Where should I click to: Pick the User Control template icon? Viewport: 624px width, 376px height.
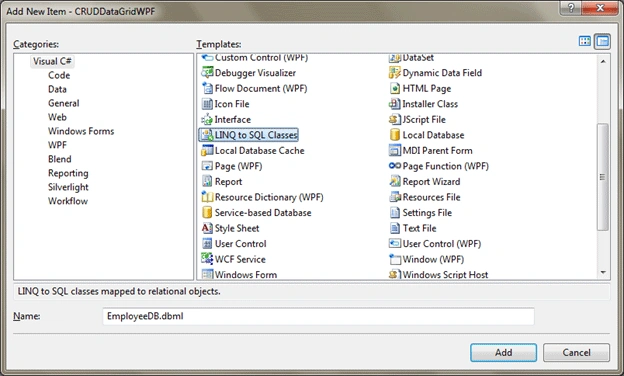tap(207, 244)
